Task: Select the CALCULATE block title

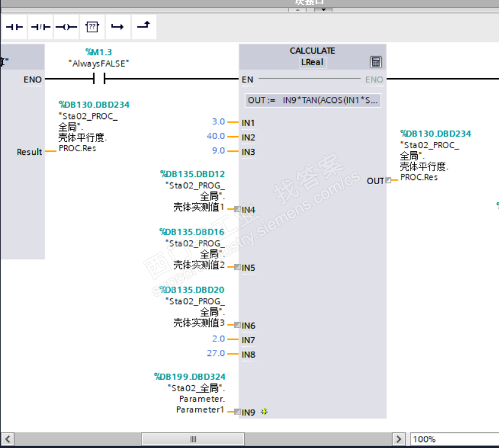Action: 312,51
